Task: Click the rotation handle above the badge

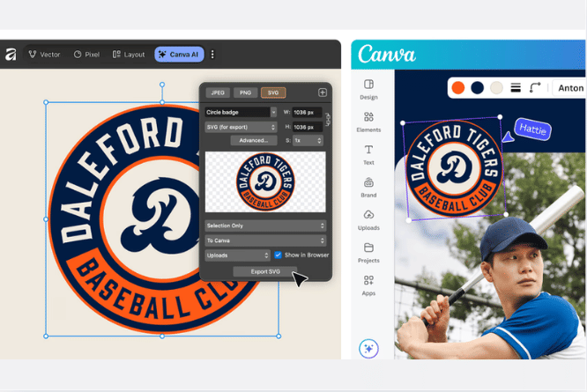Action: (x=162, y=85)
